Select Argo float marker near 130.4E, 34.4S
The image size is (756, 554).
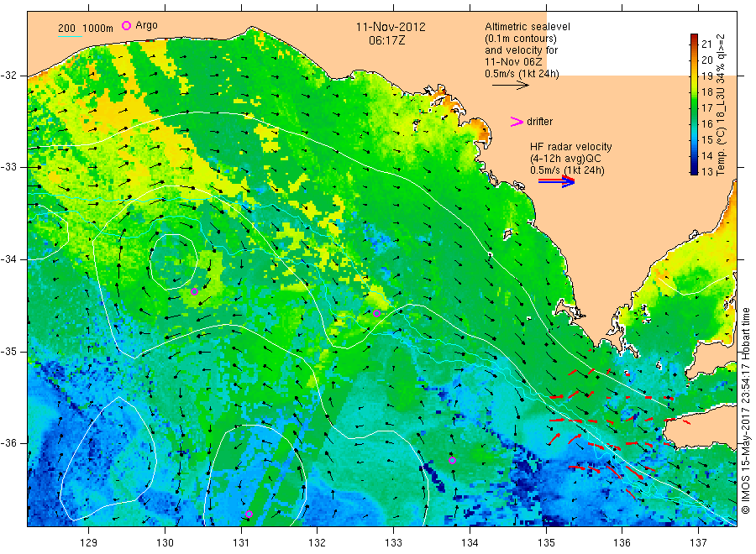(194, 291)
